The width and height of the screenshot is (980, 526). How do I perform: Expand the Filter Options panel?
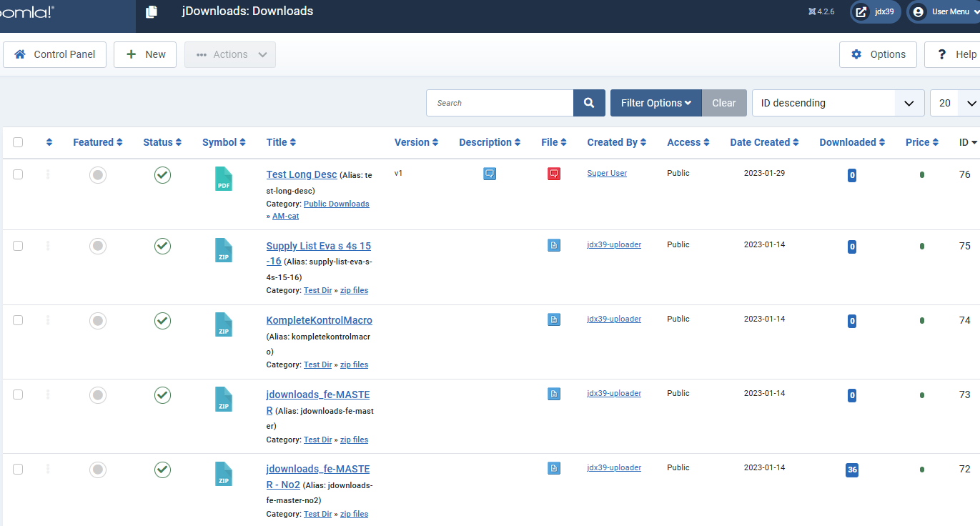(656, 103)
